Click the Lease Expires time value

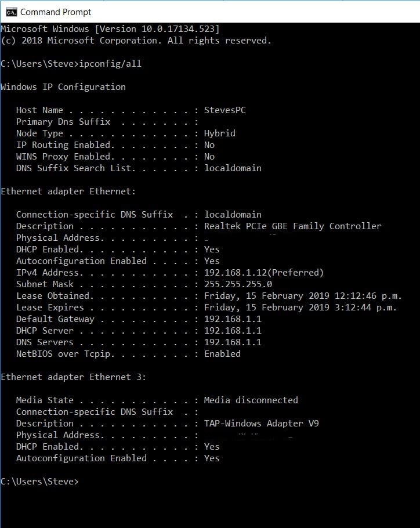click(x=300, y=308)
